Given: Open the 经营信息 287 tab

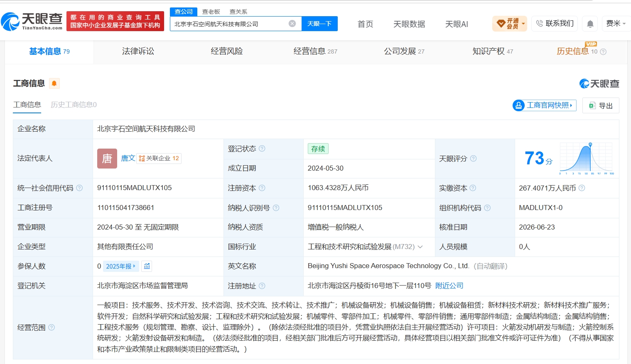Looking at the screenshot, I should click(x=315, y=51).
